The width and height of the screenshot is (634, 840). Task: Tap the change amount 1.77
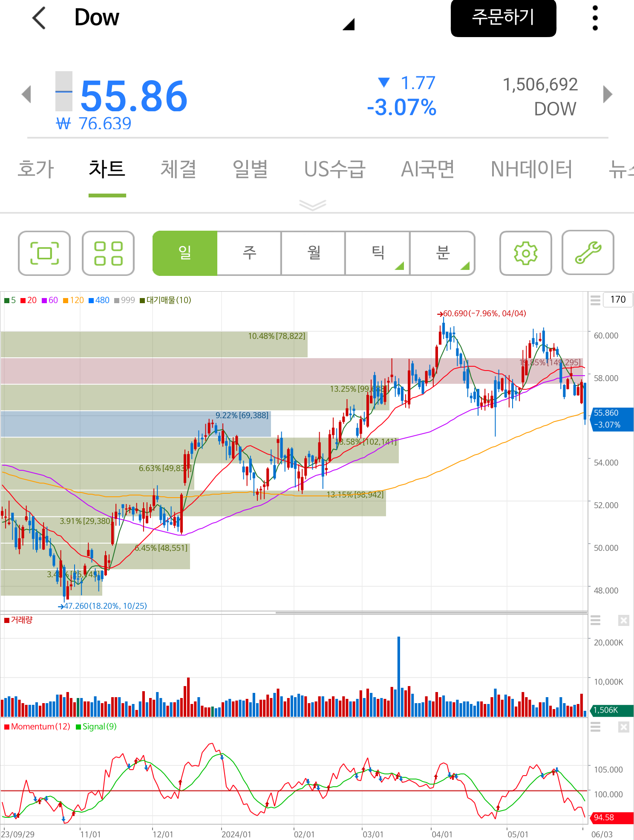pyautogui.click(x=418, y=83)
